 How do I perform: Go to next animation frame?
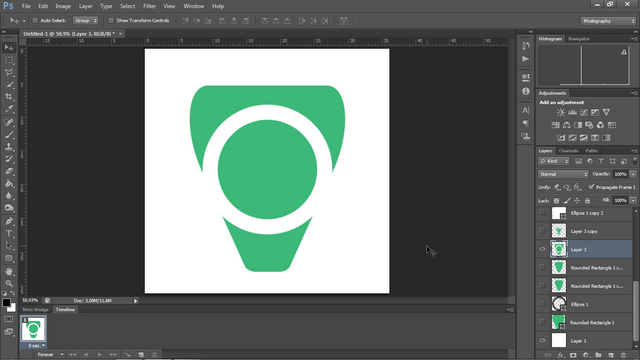point(113,355)
